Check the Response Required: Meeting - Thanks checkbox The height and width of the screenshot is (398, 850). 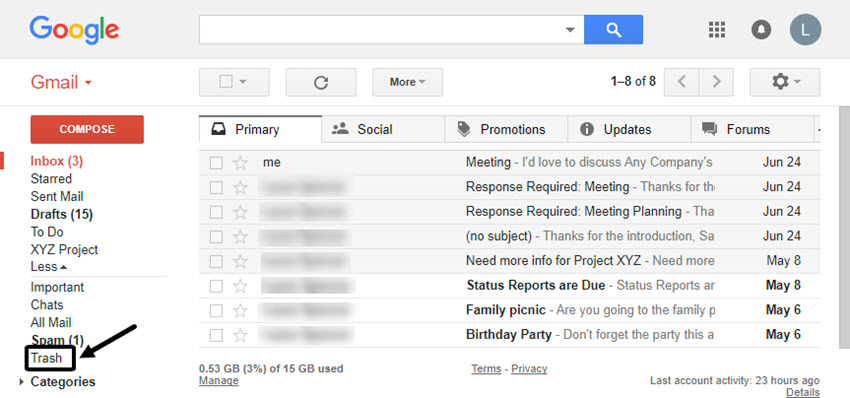point(216,187)
